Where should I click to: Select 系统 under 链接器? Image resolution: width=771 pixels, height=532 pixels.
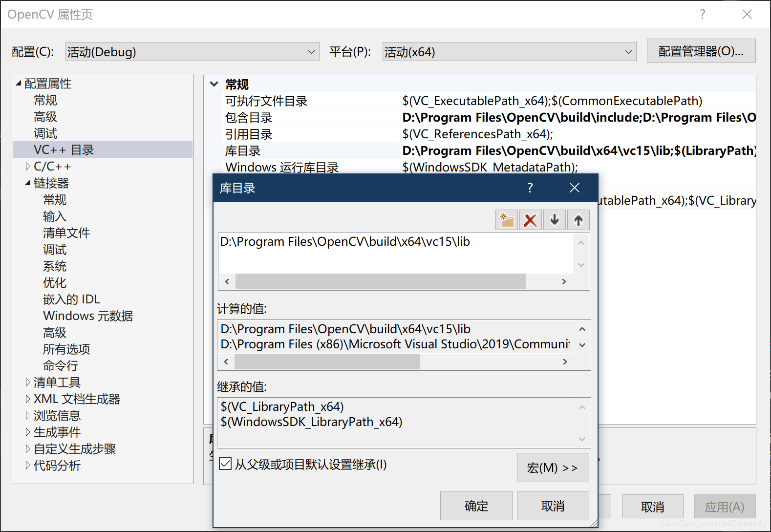point(54,266)
